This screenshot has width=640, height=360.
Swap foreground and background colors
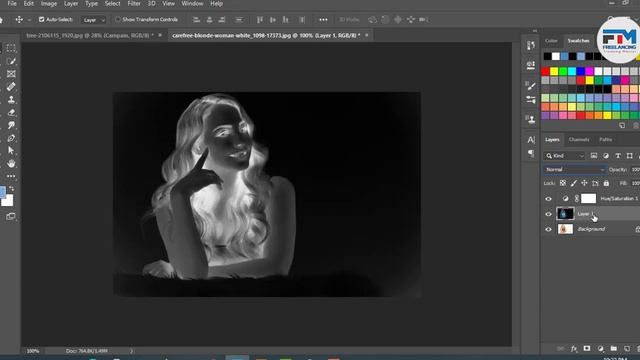[11, 188]
